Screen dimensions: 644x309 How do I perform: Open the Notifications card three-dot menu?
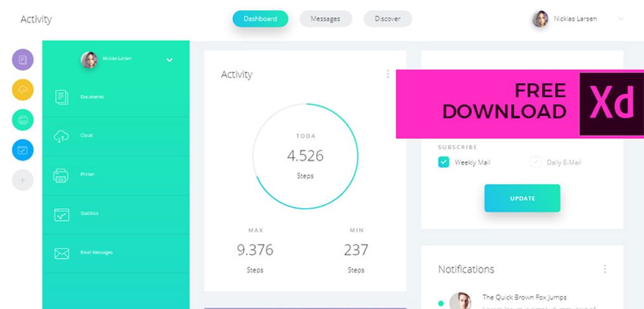[605, 269]
